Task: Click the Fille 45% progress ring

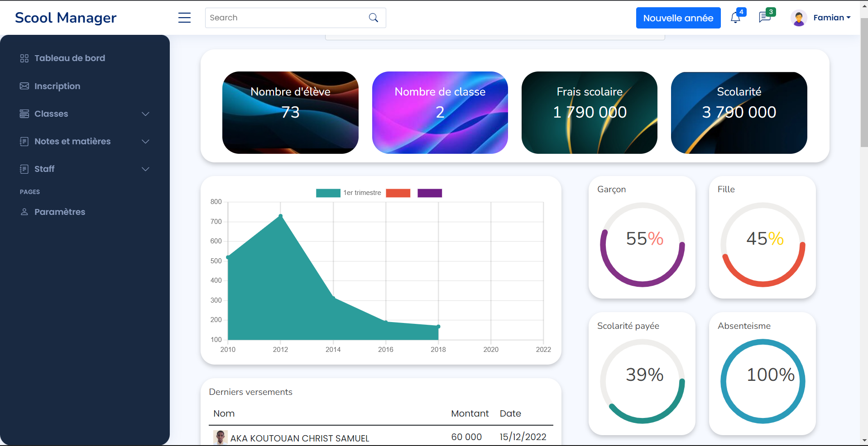Action: coord(763,245)
